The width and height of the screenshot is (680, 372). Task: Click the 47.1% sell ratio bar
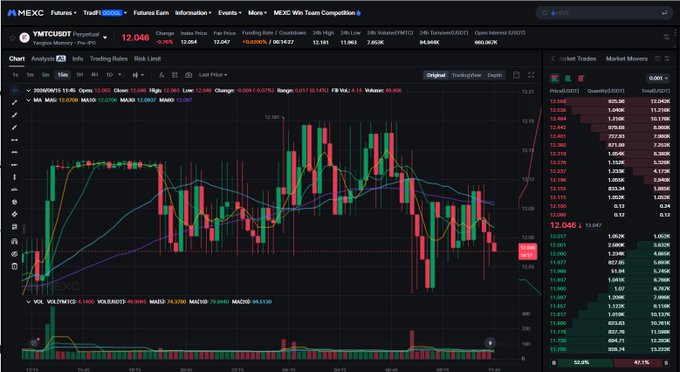click(637, 362)
